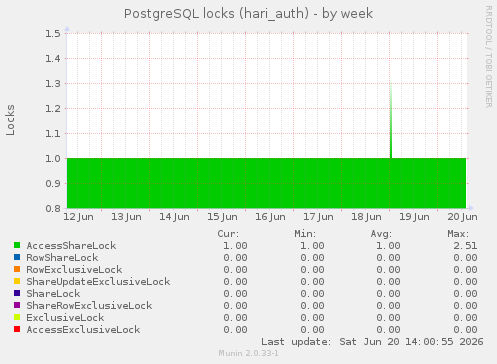Click the 1.2 y-axis tick label
This screenshot has height=364, width=497.
coord(53,108)
